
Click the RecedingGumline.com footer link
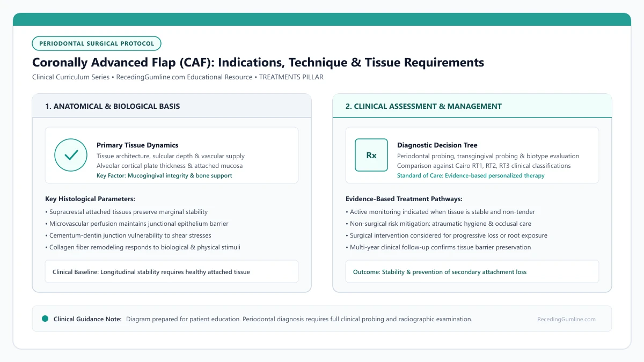point(566,319)
